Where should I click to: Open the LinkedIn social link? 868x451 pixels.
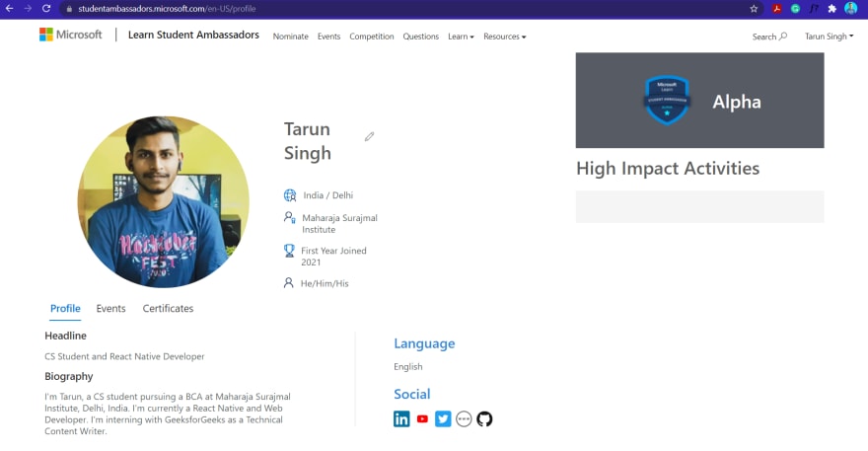pyautogui.click(x=401, y=418)
